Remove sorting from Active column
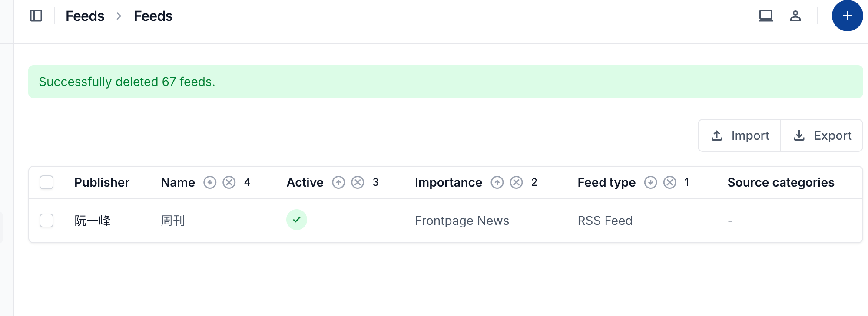Image resolution: width=868 pixels, height=316 pixels. pyautogui.click(x=358, y=182)
